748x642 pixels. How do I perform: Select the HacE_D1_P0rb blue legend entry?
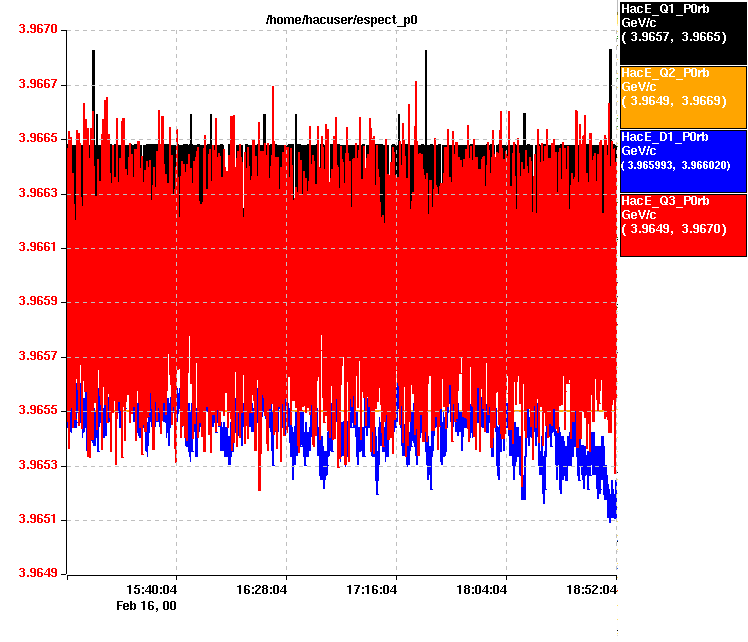tap(683, 160)
